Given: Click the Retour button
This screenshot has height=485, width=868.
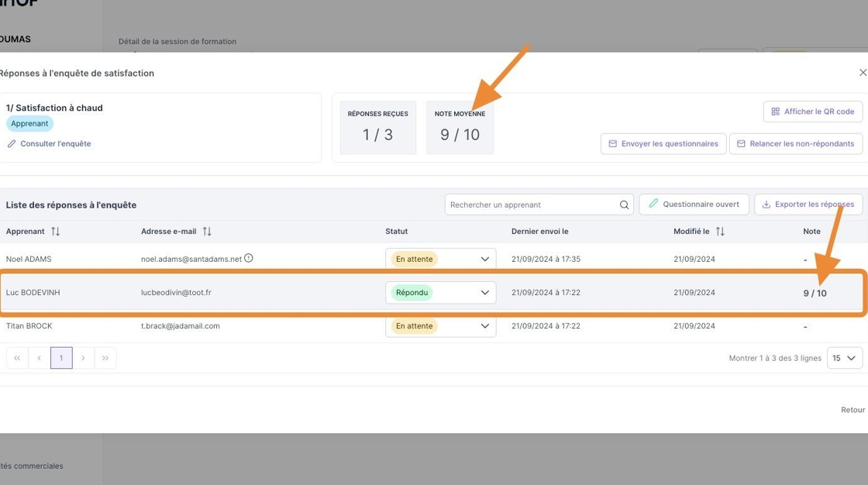Looking at the screenshot, I should pyautogui.click(x=852, y=410).
